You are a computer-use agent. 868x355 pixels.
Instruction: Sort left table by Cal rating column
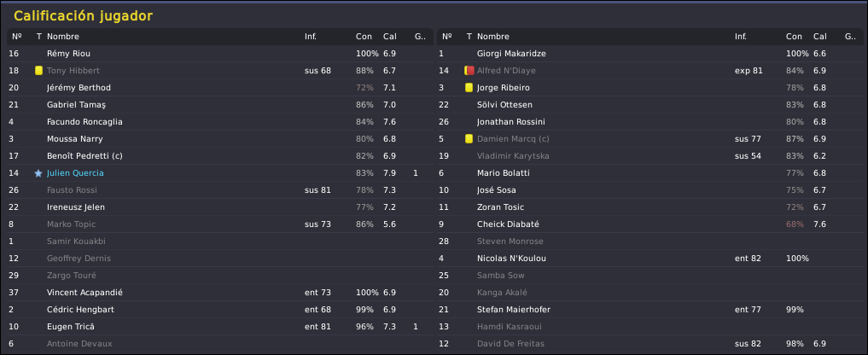pyautogui.click(x=390, y=37)
